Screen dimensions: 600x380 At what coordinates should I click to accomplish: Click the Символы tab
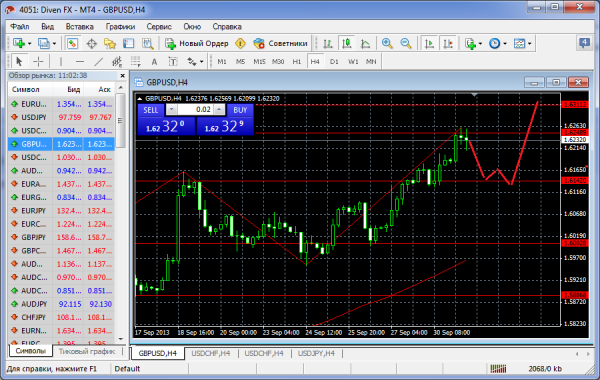tap(30, 351)
